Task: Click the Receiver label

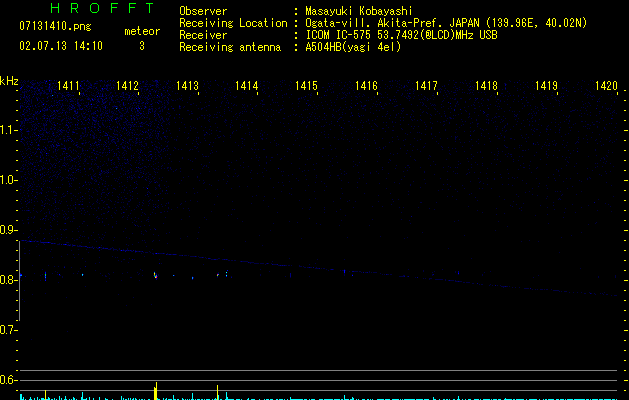Action: pos(203,35)
